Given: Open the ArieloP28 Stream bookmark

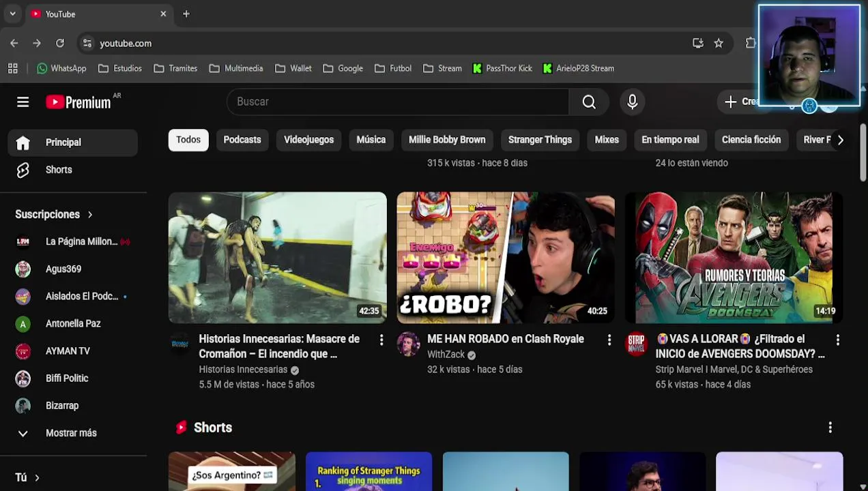Looking at the screenshot, I should (x=579, y=68).
